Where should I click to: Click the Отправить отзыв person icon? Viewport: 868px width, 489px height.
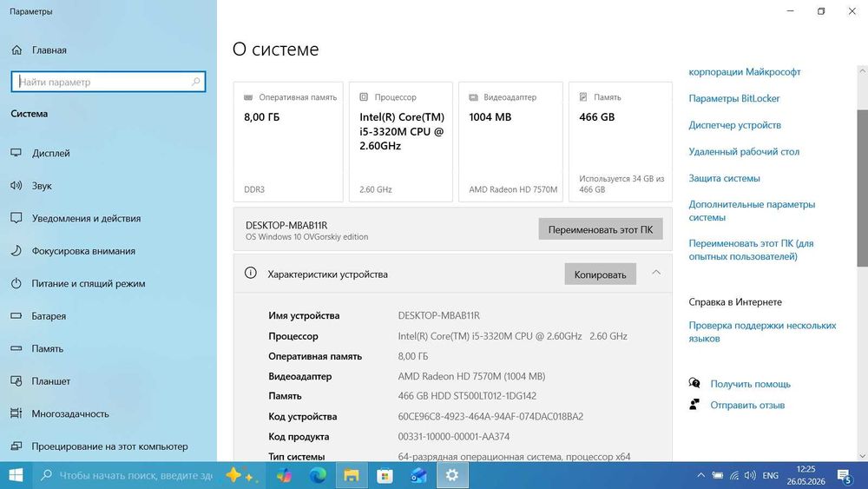(694, 404)
